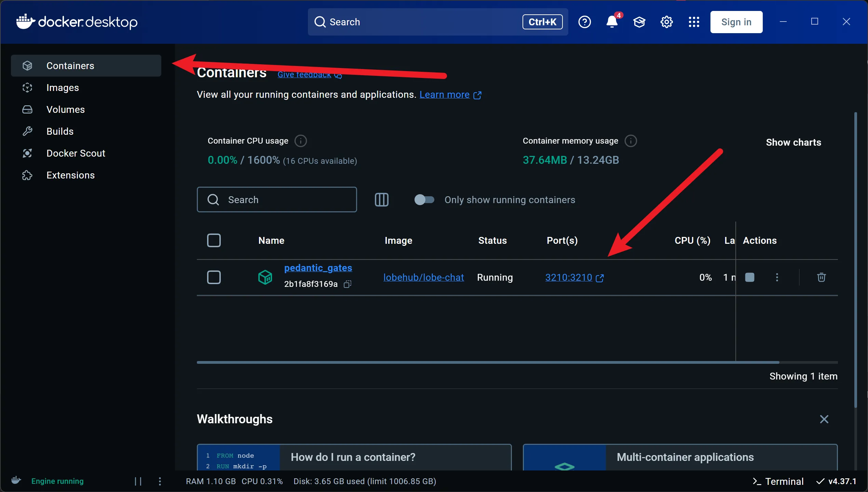Sort by CPU (%) column header
The width and height of the screenshot is (868, 492).
[x=692, y=240]
